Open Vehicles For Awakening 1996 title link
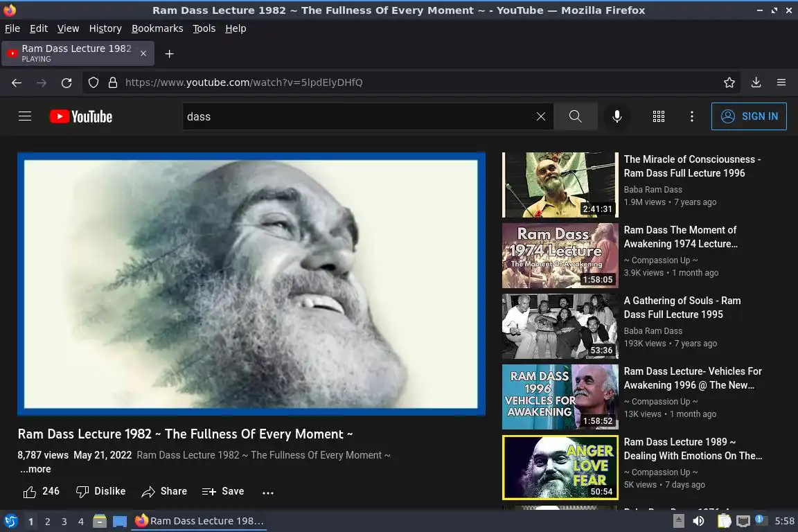798x532 pixels. click(x=693, y=378)
